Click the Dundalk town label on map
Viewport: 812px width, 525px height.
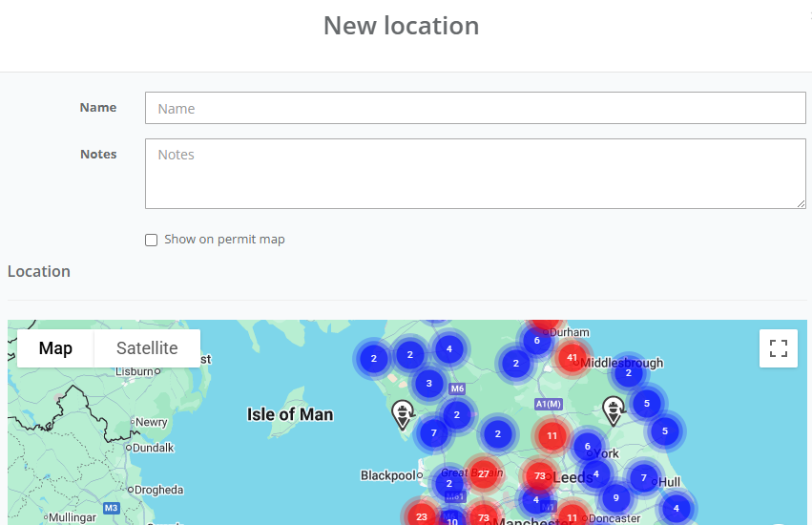point(154,447)
